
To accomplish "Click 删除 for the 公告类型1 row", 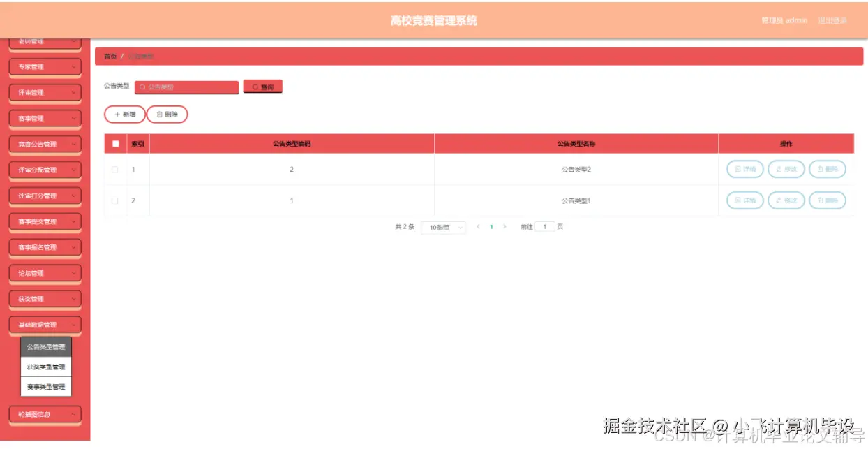I will [828, 201].
